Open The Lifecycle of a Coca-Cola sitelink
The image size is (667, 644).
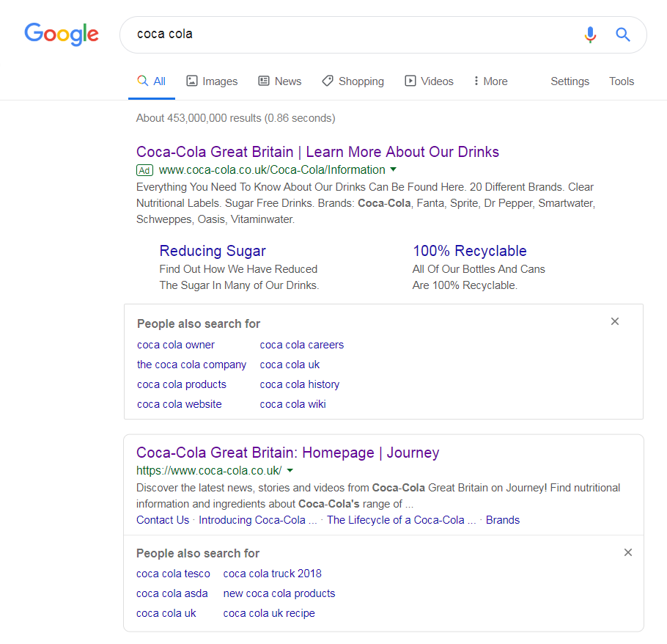[x=401, y=520]
